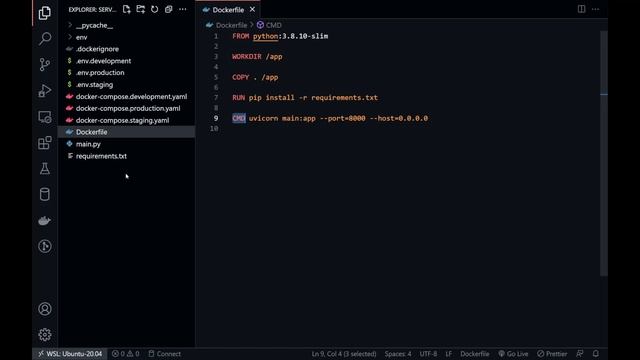The height and width of the screenshot is (360, 640).
Task: Click the COPY keyword on line 5
Action: pos(240,77)
